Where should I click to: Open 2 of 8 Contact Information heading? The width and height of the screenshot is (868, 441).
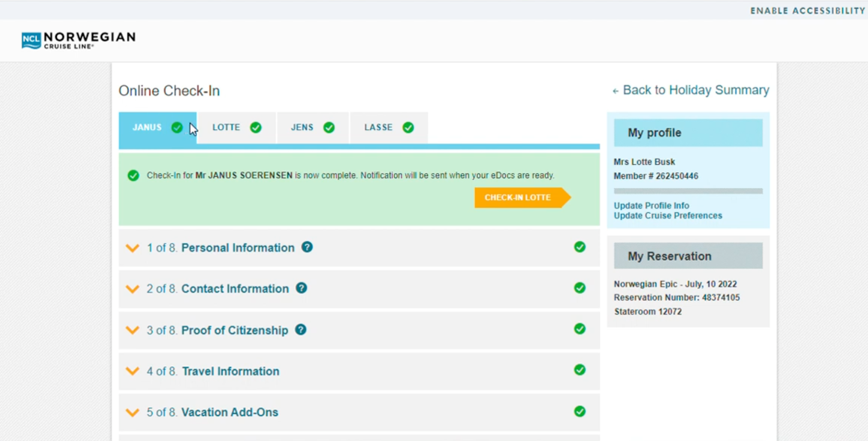click(x=218, y=289)
